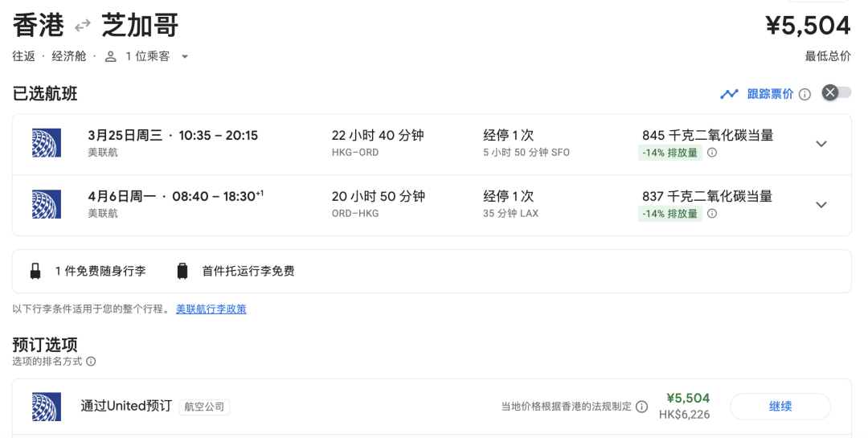Viewport: 868px width, 438px height.
Task: Open 美联航行李政策 baggage policy link
Action: [x=211, y=309]
